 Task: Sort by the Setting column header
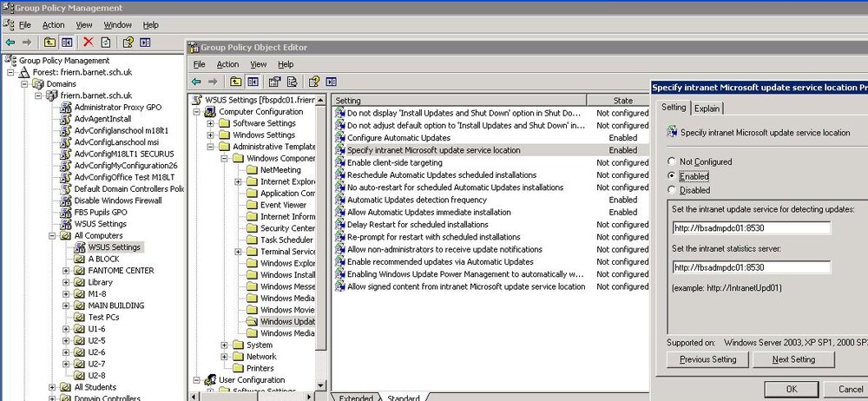point(459,101)
